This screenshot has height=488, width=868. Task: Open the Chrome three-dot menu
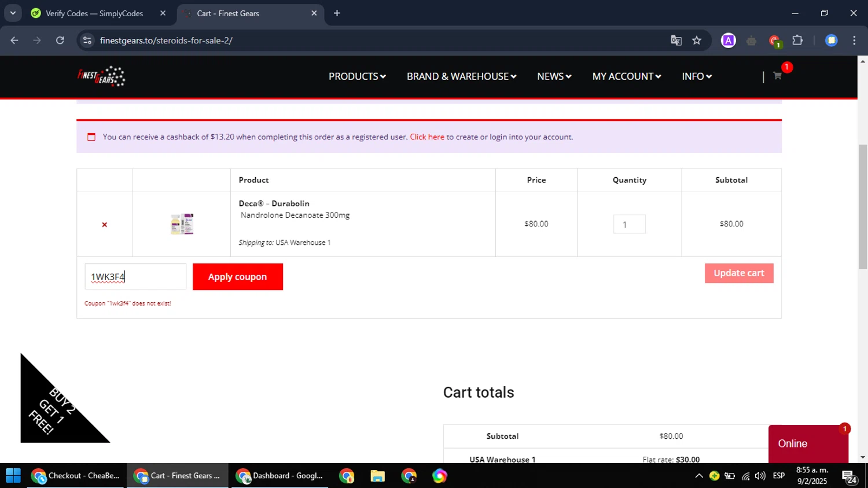pyautogui.click(x=854, y=41)
